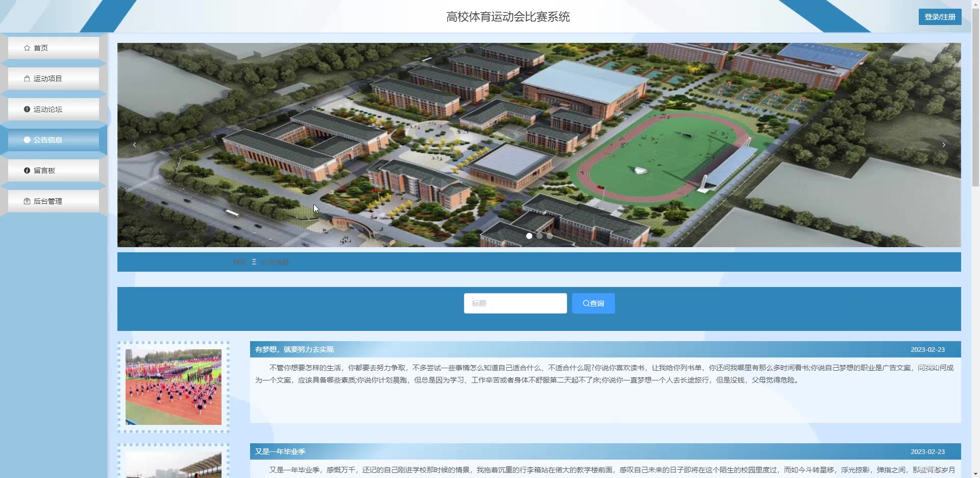
Task: Open the stadium thumbnail for 又是一年毕业季
Action: point(174,465)
